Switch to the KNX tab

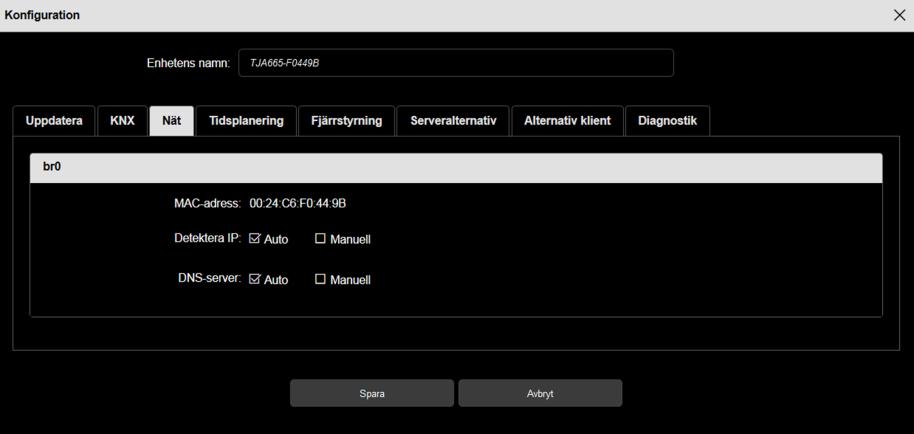pyautogui.click(x=122, y=121)
